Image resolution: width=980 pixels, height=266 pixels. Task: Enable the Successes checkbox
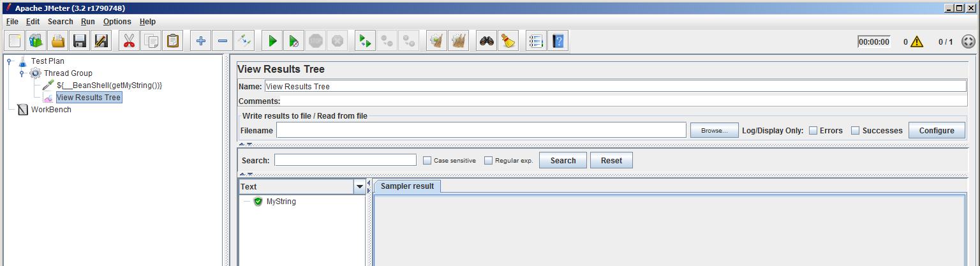point(856,130)
